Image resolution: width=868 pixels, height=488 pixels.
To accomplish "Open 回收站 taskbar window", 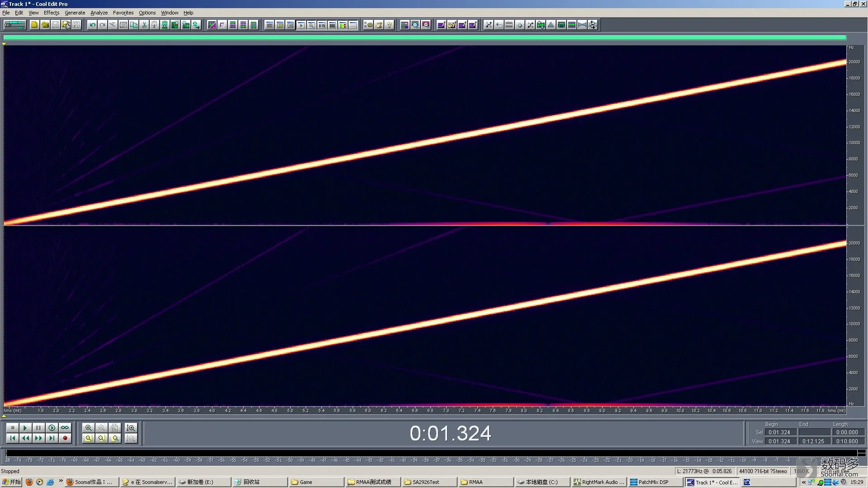I will [259, 482].
